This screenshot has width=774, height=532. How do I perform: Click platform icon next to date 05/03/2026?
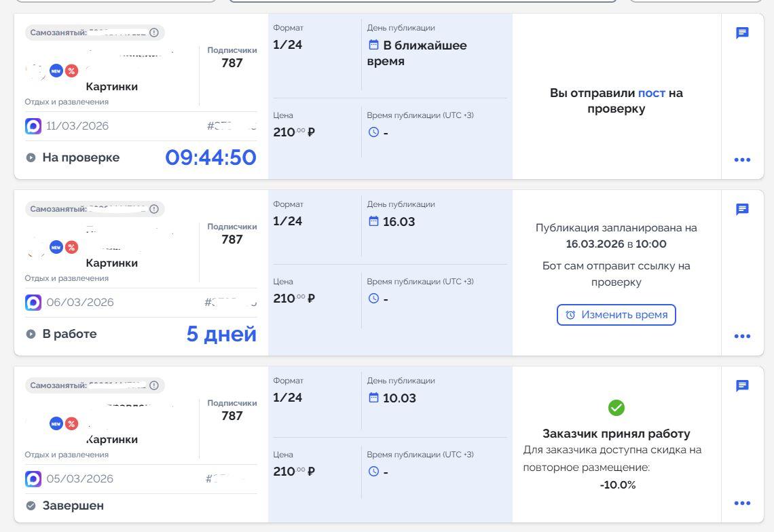point(33,479)
